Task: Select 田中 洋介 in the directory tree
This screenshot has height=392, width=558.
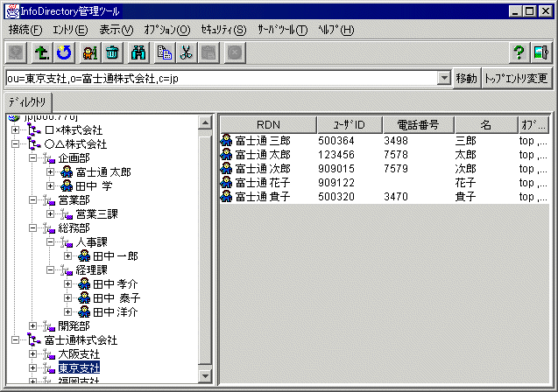Action: [x=116, y=312]
